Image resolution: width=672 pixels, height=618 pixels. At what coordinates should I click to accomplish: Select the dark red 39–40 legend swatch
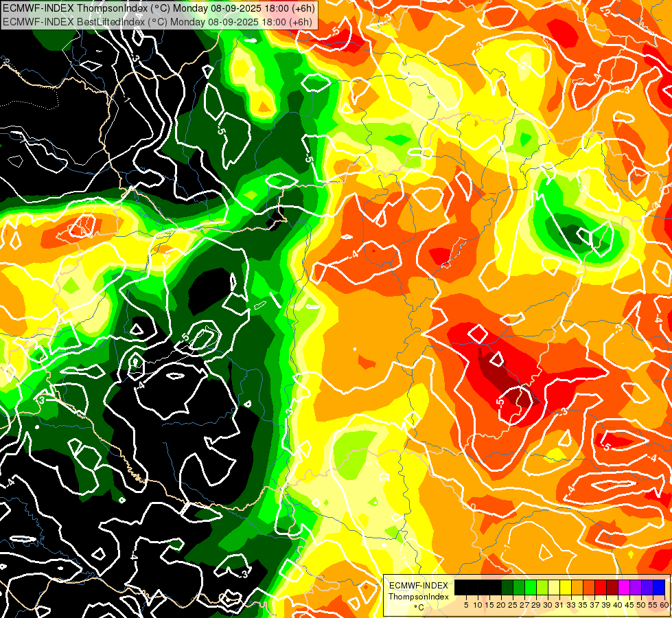tap(612, 588)
